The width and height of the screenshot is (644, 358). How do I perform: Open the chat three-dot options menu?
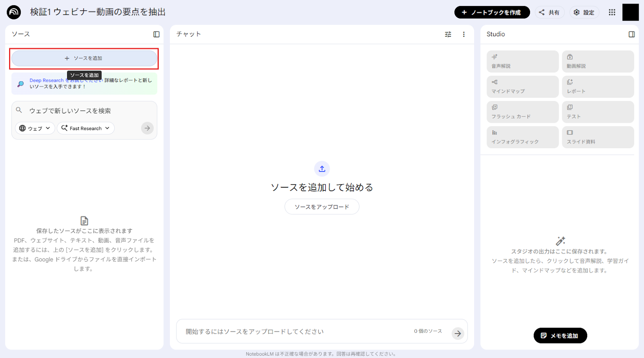coord(464,34)
